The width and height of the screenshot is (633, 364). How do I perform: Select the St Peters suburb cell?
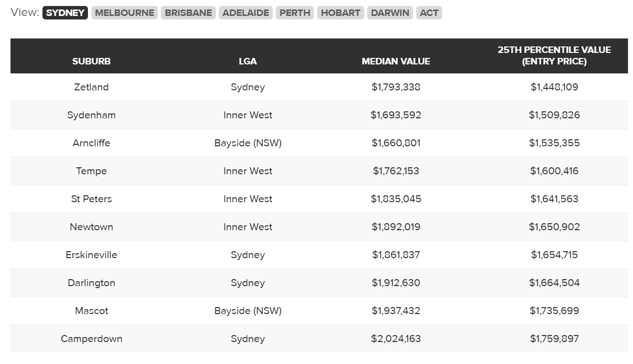91,199
